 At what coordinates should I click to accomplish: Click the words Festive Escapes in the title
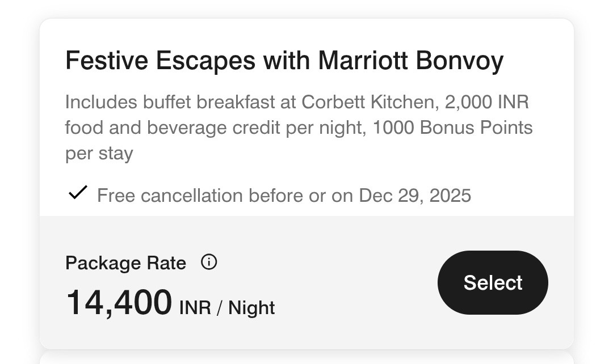[160, 61]
